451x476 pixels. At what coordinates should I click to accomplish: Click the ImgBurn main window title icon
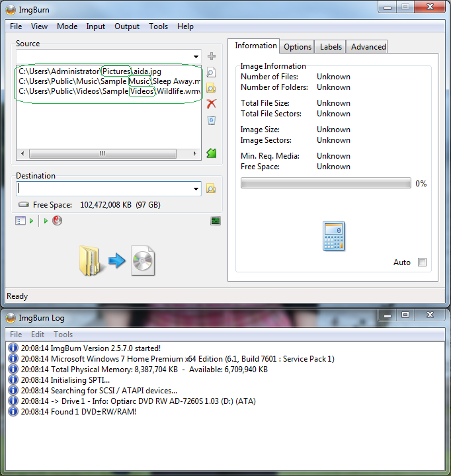(11, 10)
